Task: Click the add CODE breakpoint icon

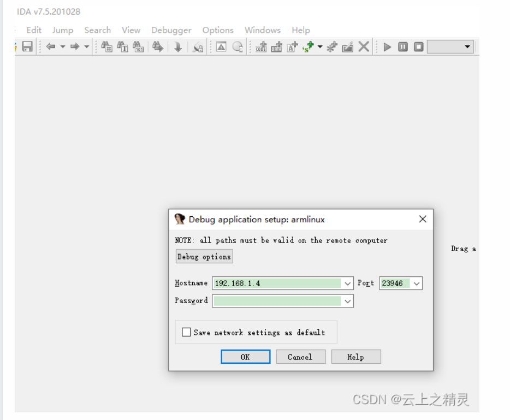Action: 261,47
